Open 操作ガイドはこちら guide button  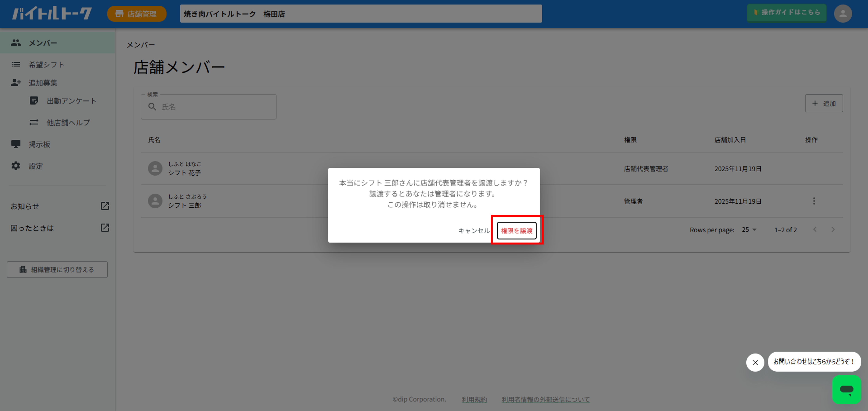pyautogui.click(x=786, y=12)
